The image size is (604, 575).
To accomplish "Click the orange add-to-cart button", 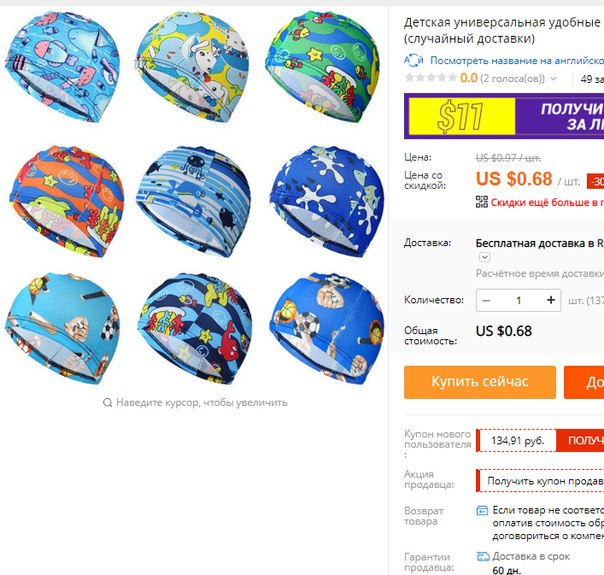I will [x=584, y=382].
